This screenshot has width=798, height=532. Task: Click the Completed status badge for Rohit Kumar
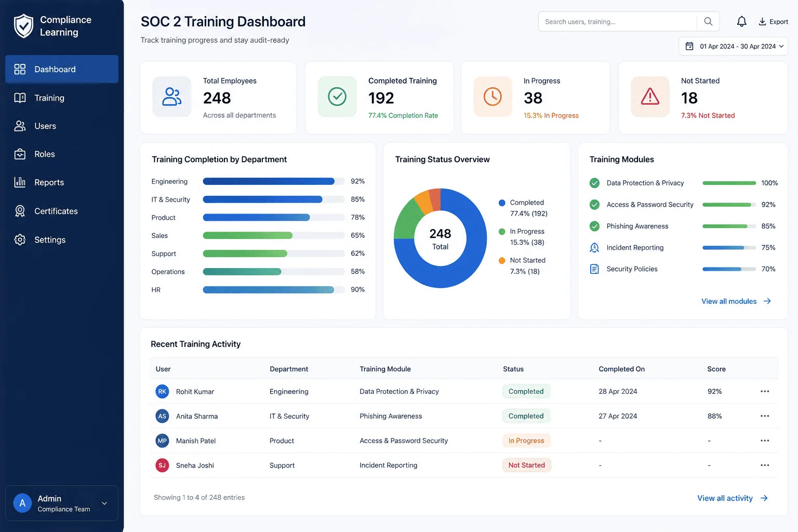click(526, 391)
